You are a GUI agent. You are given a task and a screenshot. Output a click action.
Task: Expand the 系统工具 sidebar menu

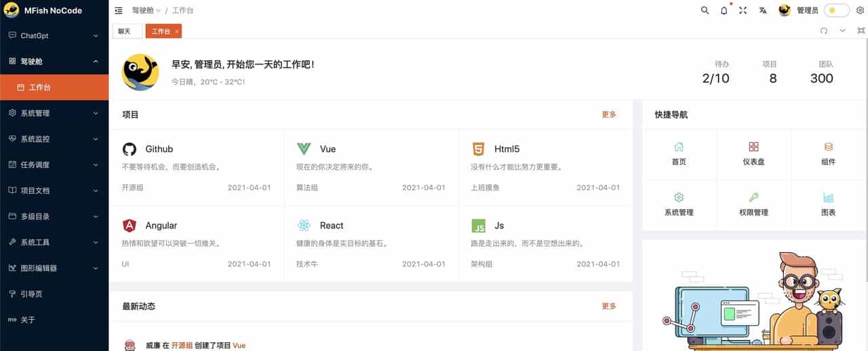pyautogui.click(x=54, y=242)
